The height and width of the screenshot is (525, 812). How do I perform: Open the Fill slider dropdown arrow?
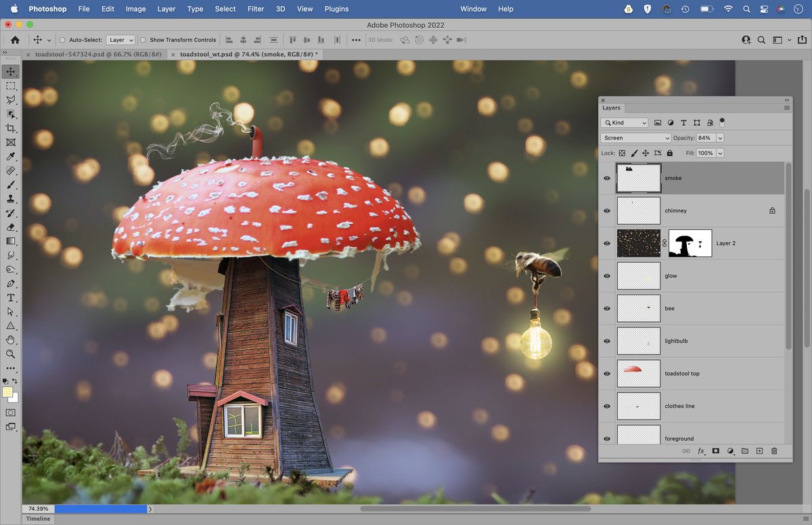click(x=720, y=154)
